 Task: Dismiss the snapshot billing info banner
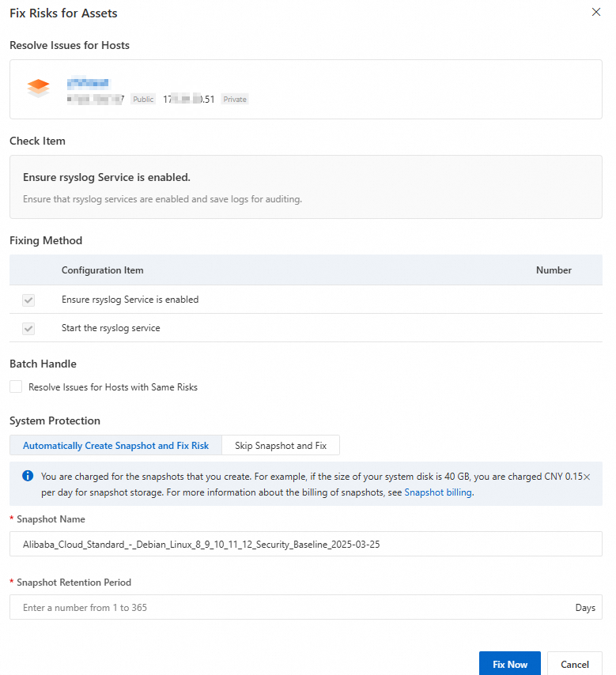click(x=587, y=477)
